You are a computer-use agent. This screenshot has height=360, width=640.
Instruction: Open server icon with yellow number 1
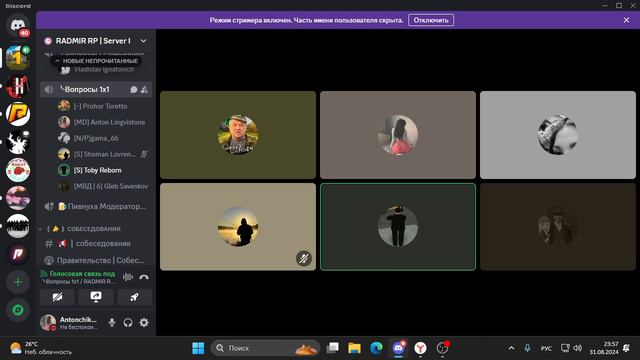pos(18,58)
